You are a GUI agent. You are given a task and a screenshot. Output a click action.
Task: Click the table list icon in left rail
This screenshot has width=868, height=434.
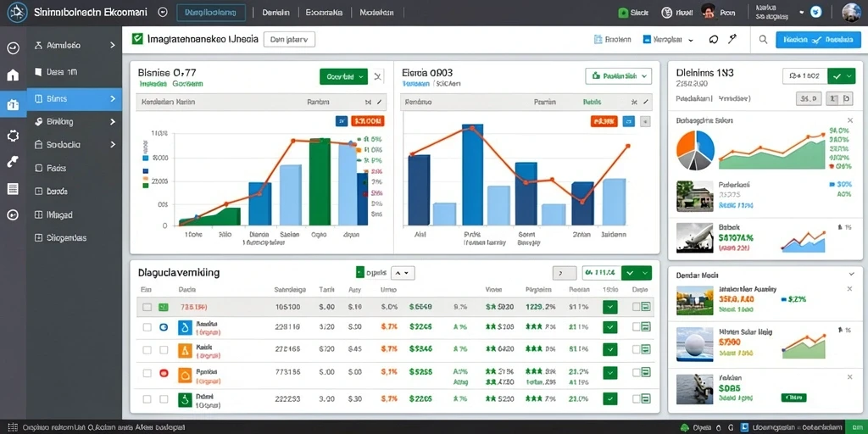point(13,189)
